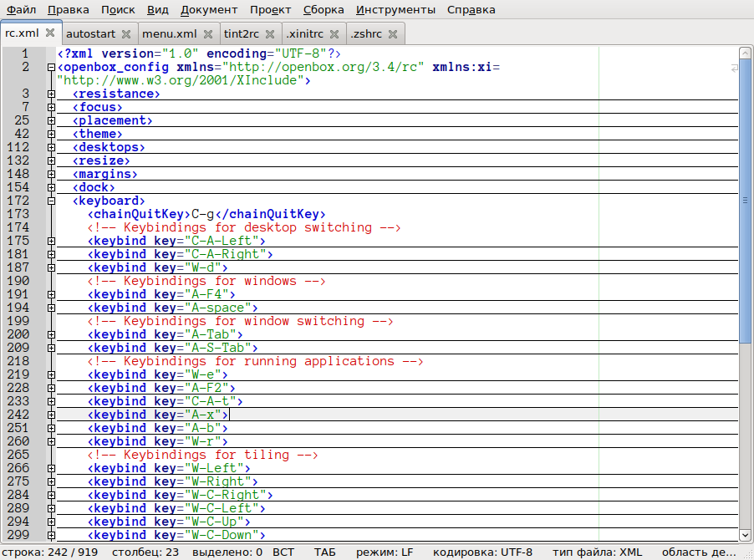The width and height of the screenshot is (754, 560).
Task: Expand the keybind key="W-Left" fold
Action: click(52, 468)
